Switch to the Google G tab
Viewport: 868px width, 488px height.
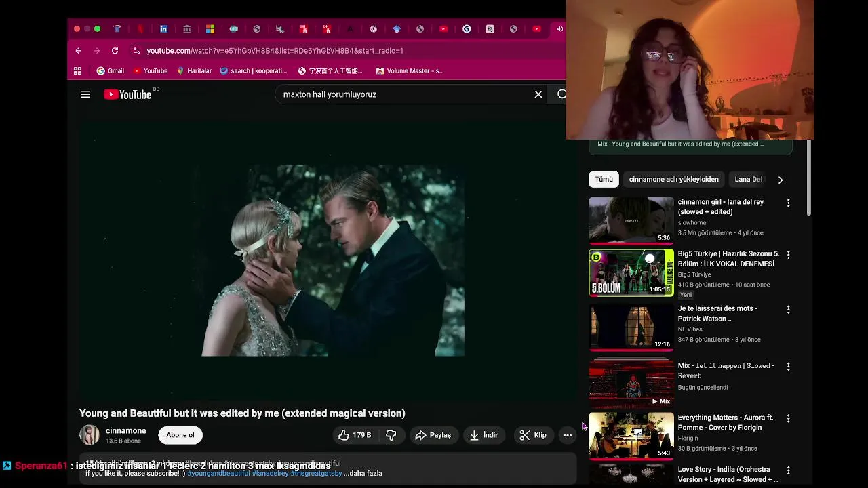click(x=467, y=29)
